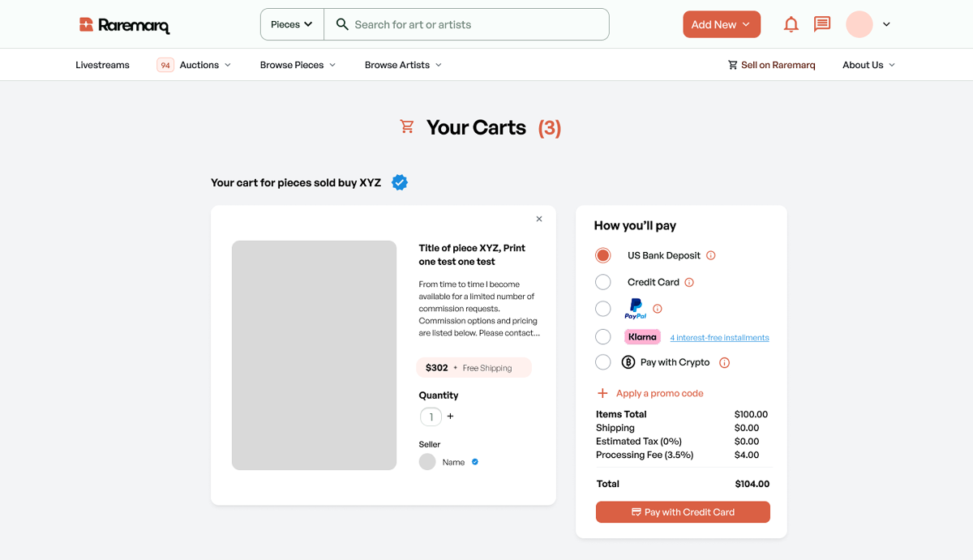Select the Klarna payment radio button

603,336
